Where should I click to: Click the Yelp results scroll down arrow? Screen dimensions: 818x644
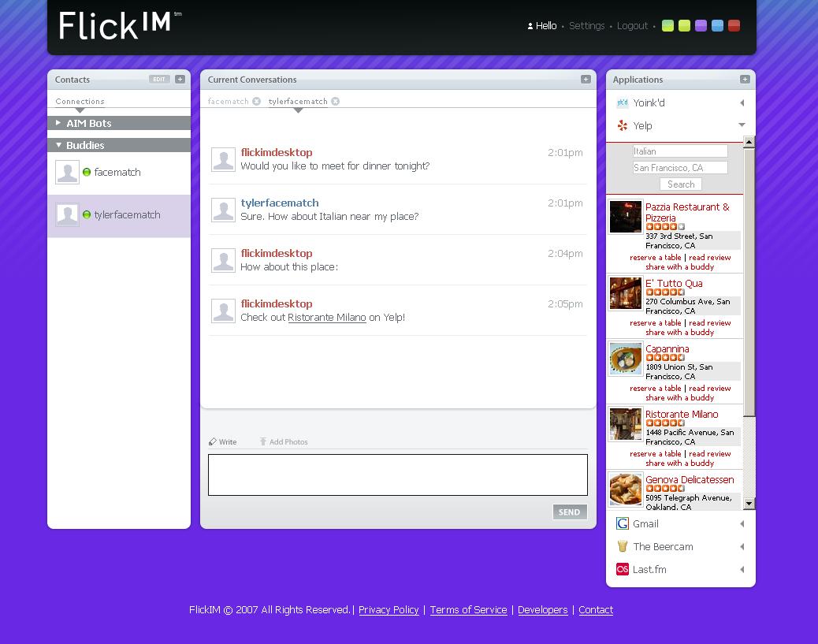tap(749, 504)
